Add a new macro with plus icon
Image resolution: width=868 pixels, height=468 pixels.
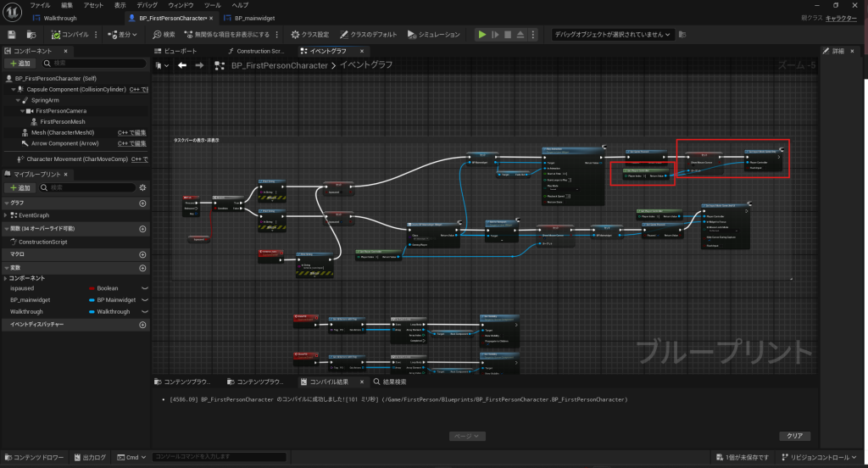click(142, 254)
